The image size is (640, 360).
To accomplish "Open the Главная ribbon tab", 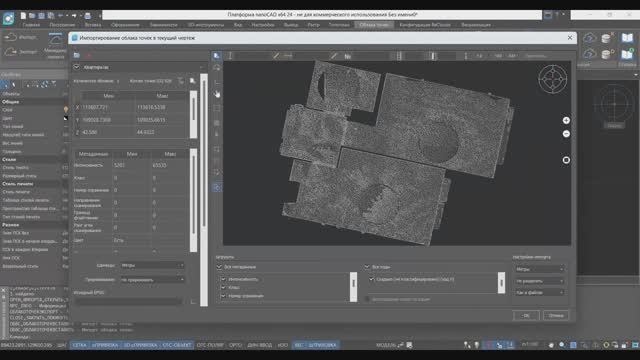I will (x=31, y=25).
